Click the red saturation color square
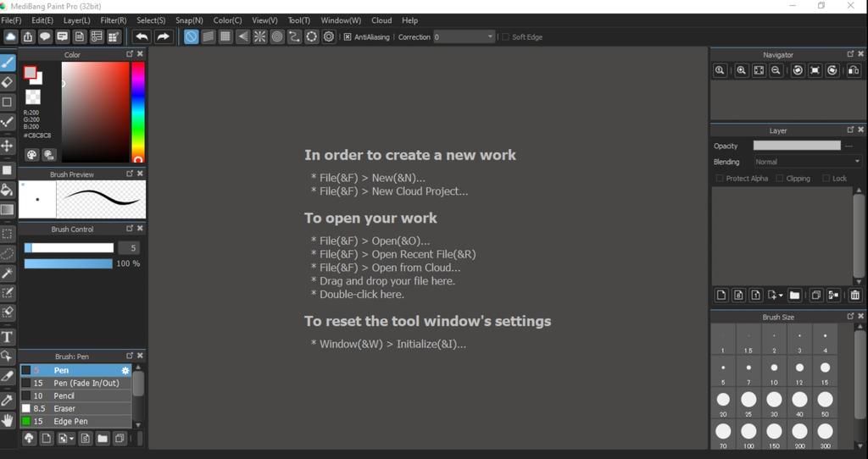The height and width of the screenshot is (459, 868). (x=95, y=113)
